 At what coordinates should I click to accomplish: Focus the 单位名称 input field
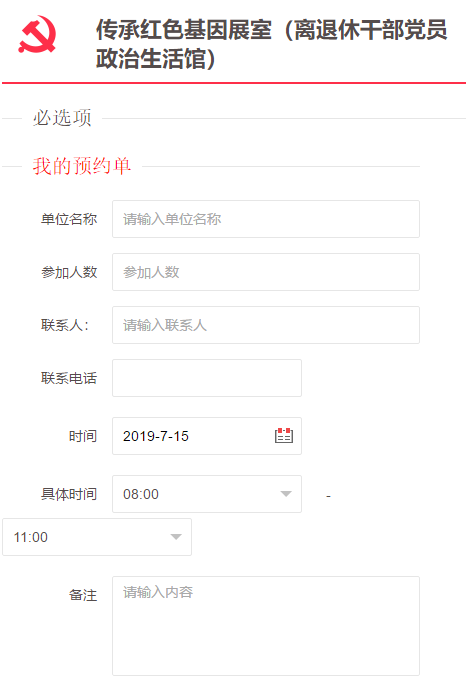(x=266, y=219)
